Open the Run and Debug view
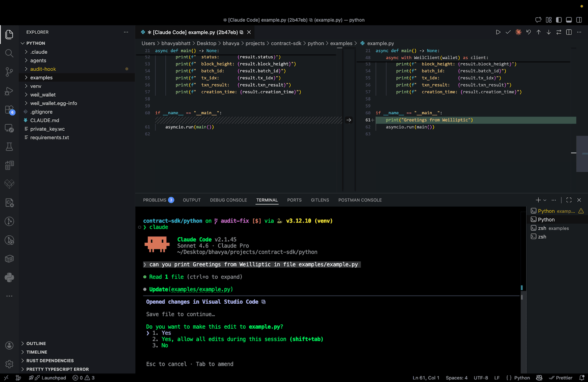The height and width of the screenshot is (382, 588). (9, 91)
